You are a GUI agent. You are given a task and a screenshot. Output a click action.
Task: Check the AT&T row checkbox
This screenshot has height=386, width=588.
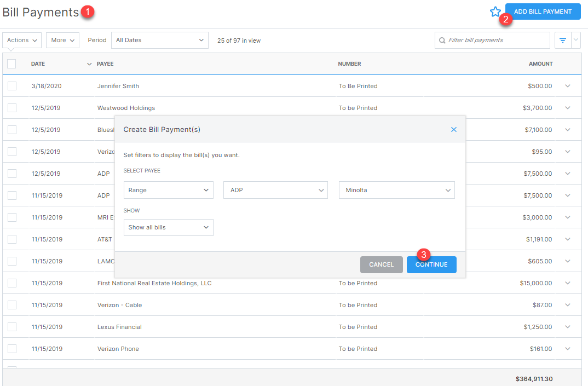click(x=12, y=239)
